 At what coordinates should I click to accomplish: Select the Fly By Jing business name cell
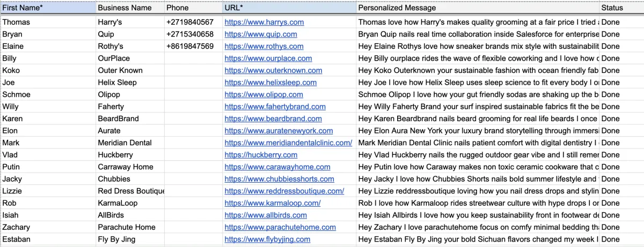pyautogui.click(x=130, y=239)
